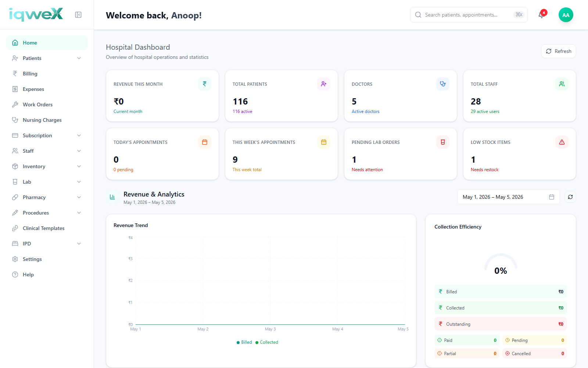Click the Partial status count tile
588x368 pixels.
pyautogui.click(x=467, y=354)
